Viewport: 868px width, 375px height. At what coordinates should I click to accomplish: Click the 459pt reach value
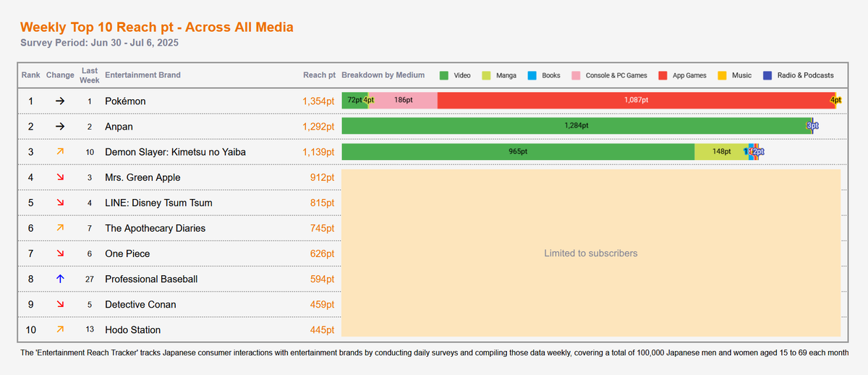tap(323, 304)
